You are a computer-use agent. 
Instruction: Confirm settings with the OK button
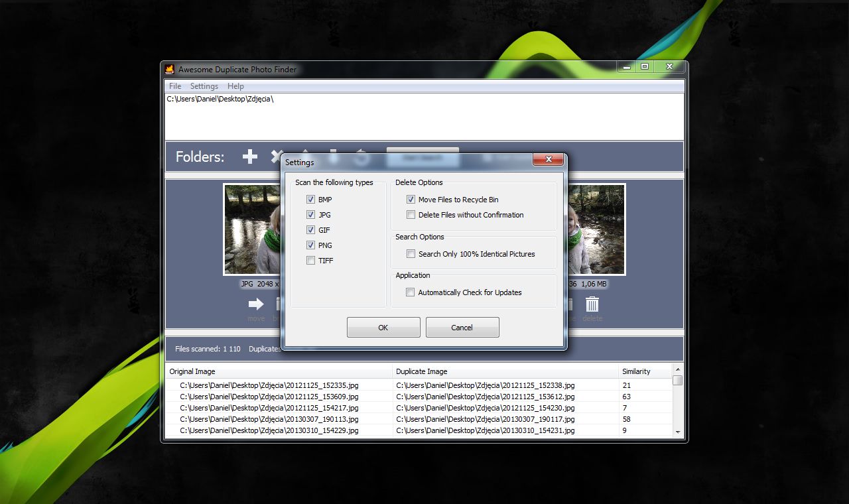coord(383,328)
